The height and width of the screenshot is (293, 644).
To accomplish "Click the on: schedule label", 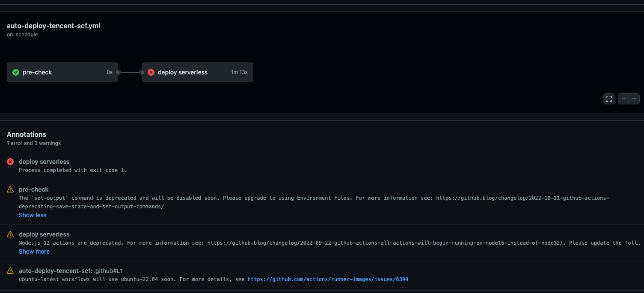I will click(22, 34).
